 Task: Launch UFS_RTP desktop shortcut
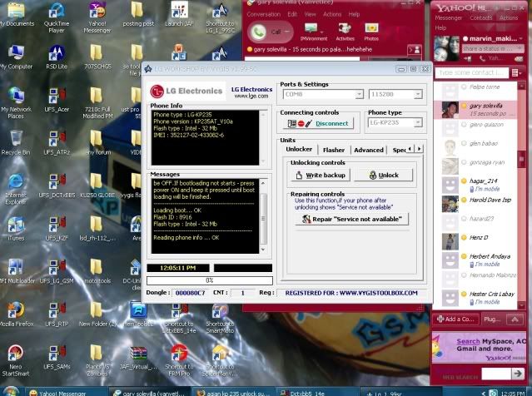[x=57, y=314]
